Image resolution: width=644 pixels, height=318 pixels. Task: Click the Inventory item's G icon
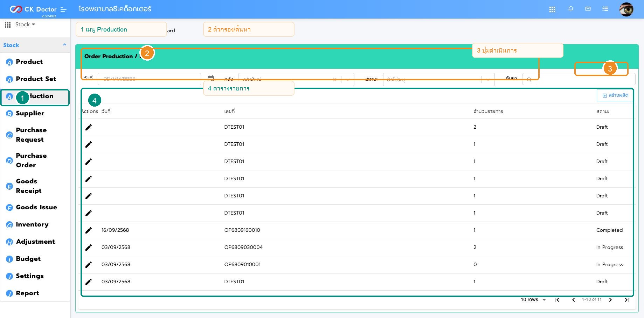9,225
